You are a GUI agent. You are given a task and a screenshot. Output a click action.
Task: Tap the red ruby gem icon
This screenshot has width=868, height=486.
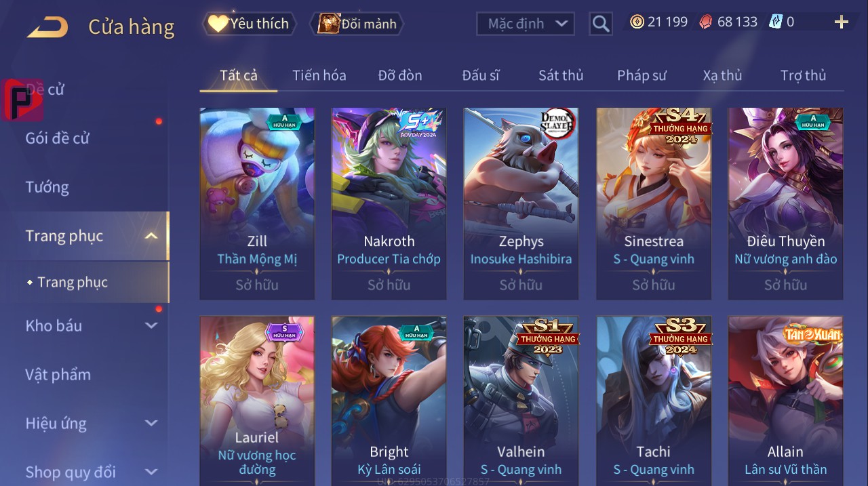707,22
